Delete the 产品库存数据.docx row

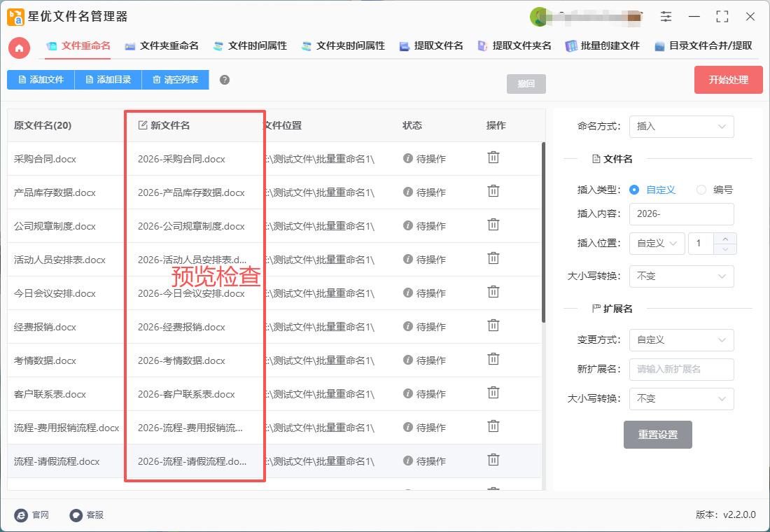[x=493, y=191]
